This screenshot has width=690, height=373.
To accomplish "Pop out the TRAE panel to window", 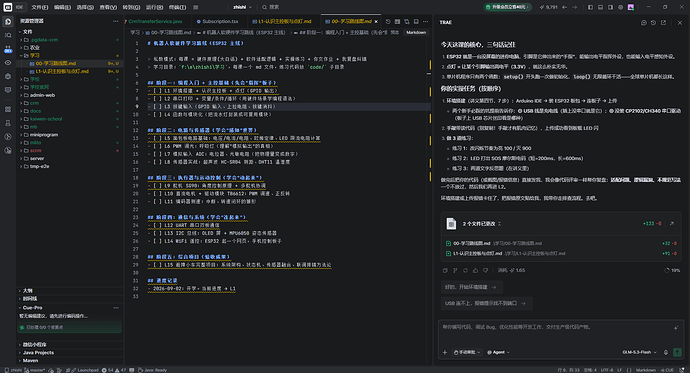I will point(663,22).
